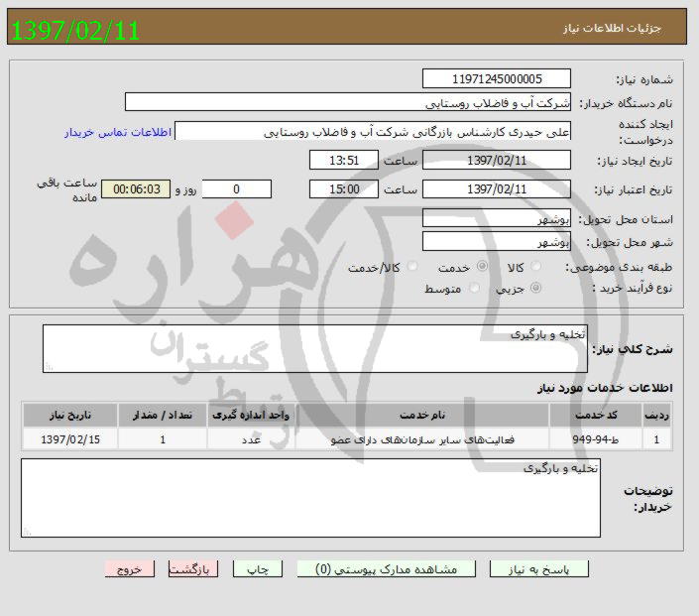Click service code cell ط-94-949
This screenshot has width=699, height=616.
click(x=596, y=439)
